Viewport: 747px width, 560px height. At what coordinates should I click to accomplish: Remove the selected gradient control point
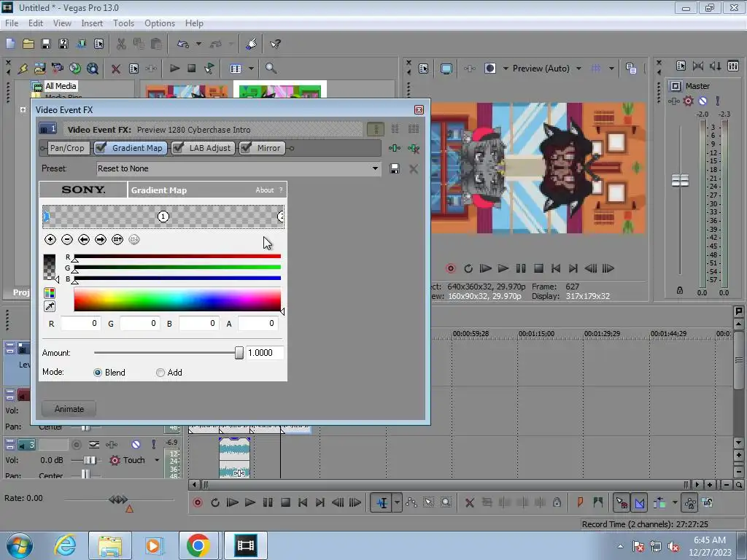click(66, 239)
